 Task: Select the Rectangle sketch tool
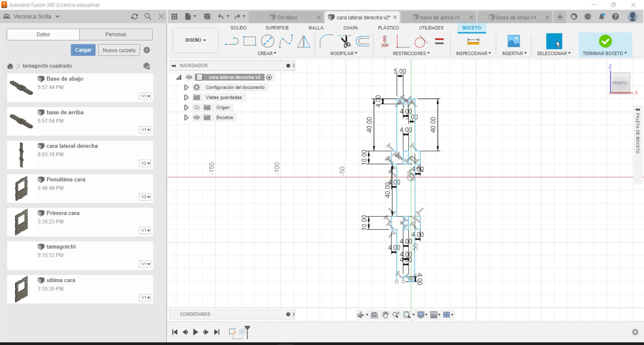click(x=249, y=41)
